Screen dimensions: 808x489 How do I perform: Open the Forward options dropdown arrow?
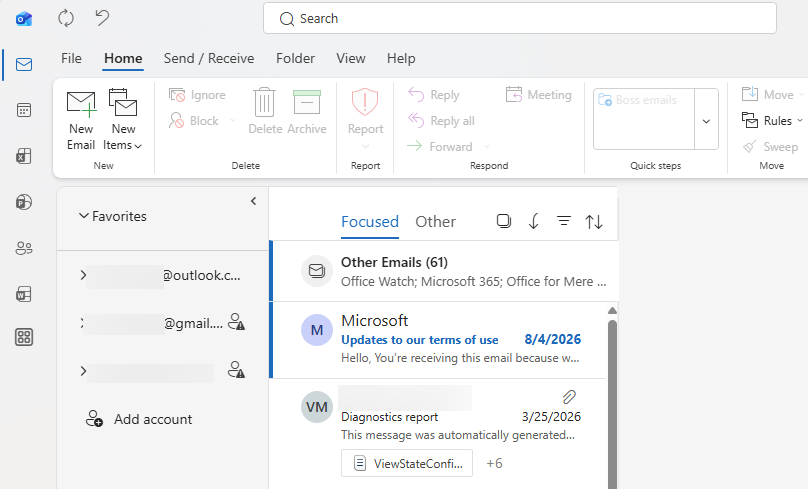(x=486, y=147)
